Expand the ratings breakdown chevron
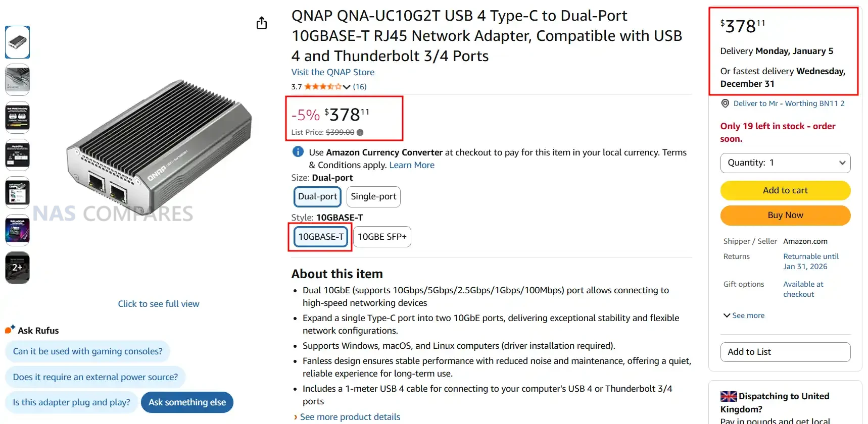Screen dimensions: 868x424 coord(347,87)
